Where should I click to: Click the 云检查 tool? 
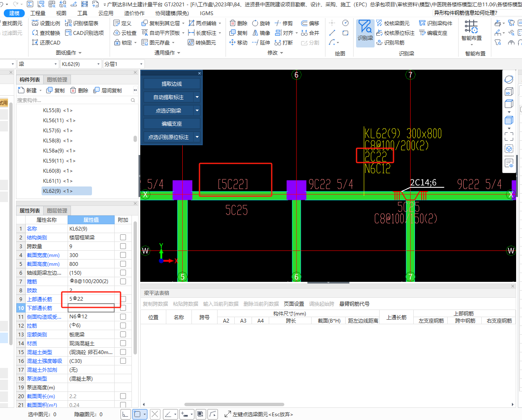click(x=125, y=33)
